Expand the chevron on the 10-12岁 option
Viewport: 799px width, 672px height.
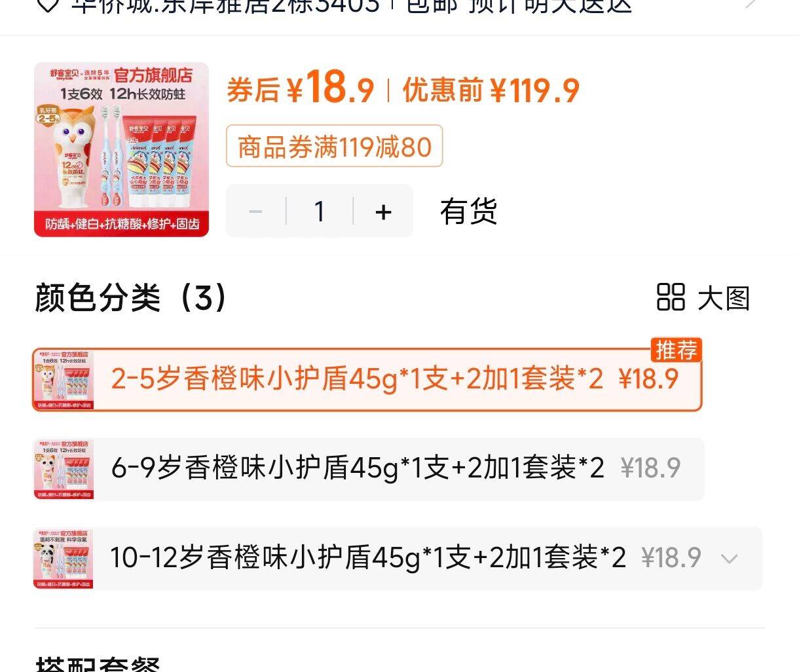tap(729, 559)
